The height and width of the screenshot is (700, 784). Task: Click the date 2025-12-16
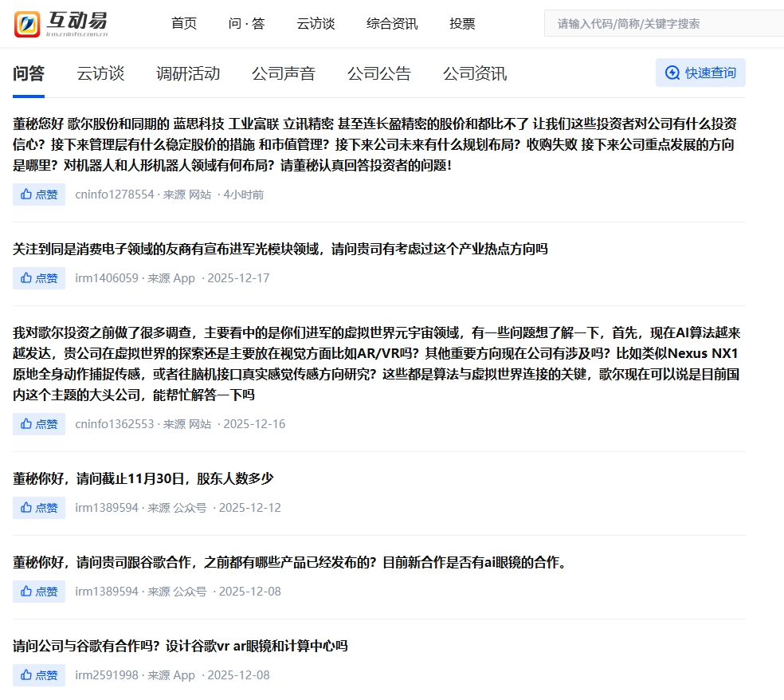pos(254,424)
